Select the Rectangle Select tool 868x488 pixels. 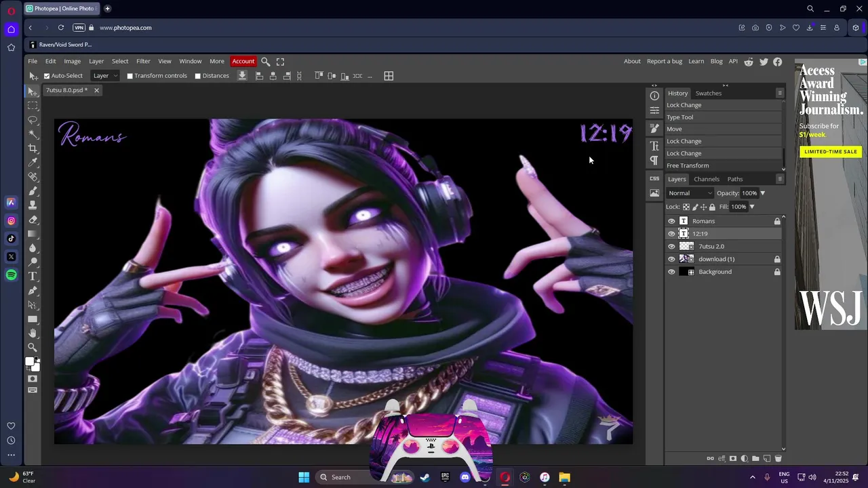point(33,106)
